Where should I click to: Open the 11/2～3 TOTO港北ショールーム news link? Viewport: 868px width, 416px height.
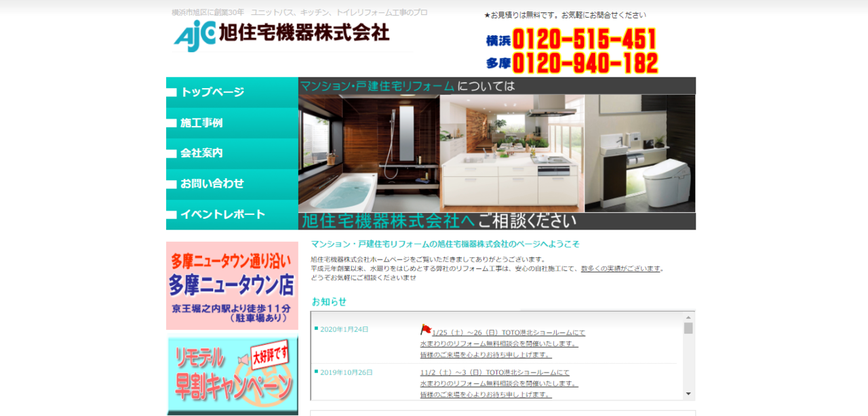tap(495, 373)
